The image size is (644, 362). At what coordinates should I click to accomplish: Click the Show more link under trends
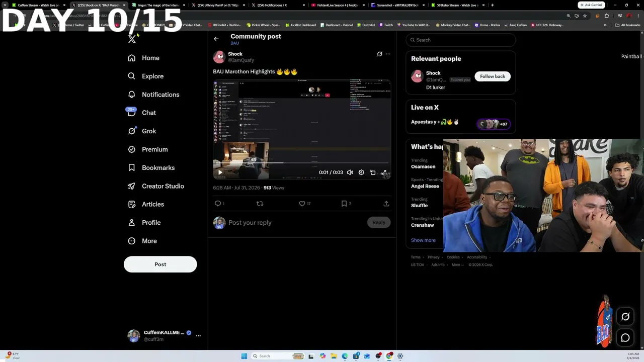coord(423,240)
